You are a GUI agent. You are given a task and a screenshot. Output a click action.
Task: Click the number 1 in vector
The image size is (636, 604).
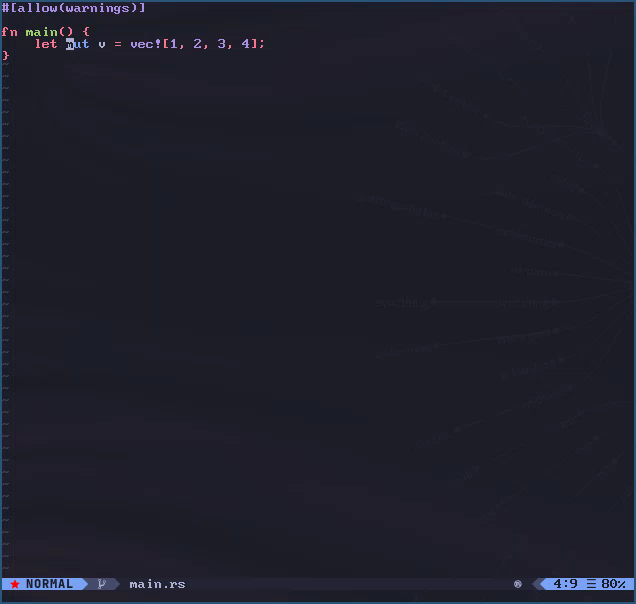pos(174,44)
